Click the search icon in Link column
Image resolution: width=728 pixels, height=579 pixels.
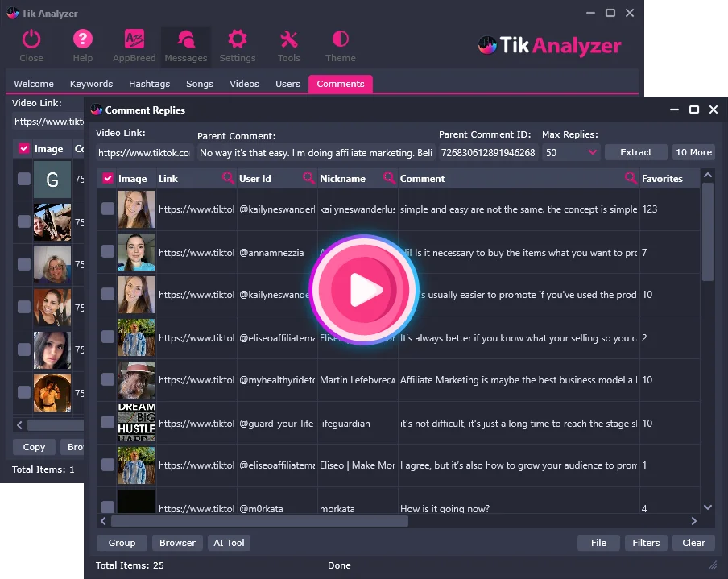tap(229, 178)
